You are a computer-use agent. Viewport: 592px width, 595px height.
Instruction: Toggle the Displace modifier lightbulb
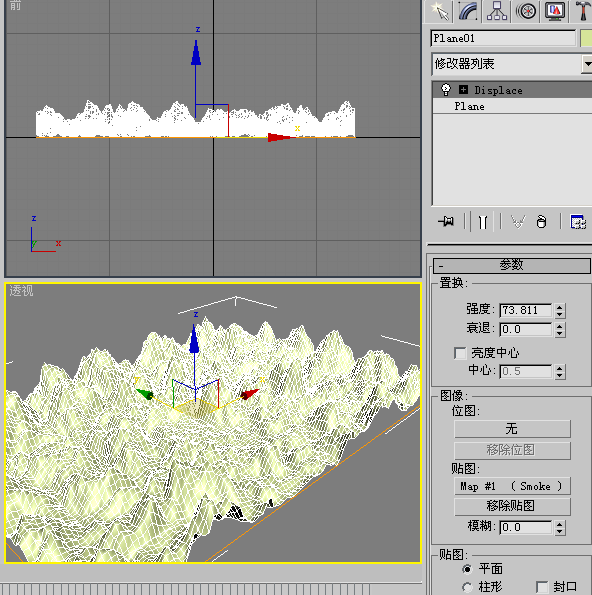coord(446,90)
